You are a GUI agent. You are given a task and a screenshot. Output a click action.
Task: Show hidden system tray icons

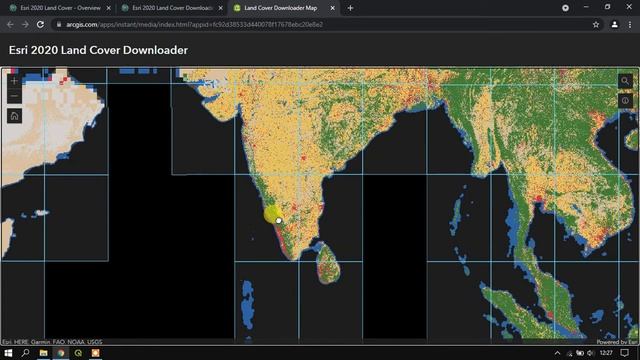[557, 353]
